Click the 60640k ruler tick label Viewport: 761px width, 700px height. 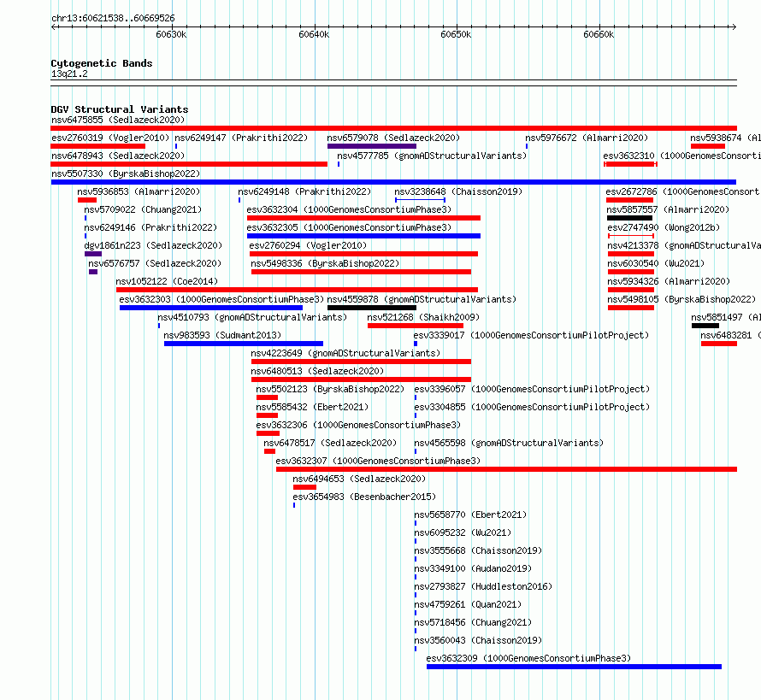(x=314, y=34)
